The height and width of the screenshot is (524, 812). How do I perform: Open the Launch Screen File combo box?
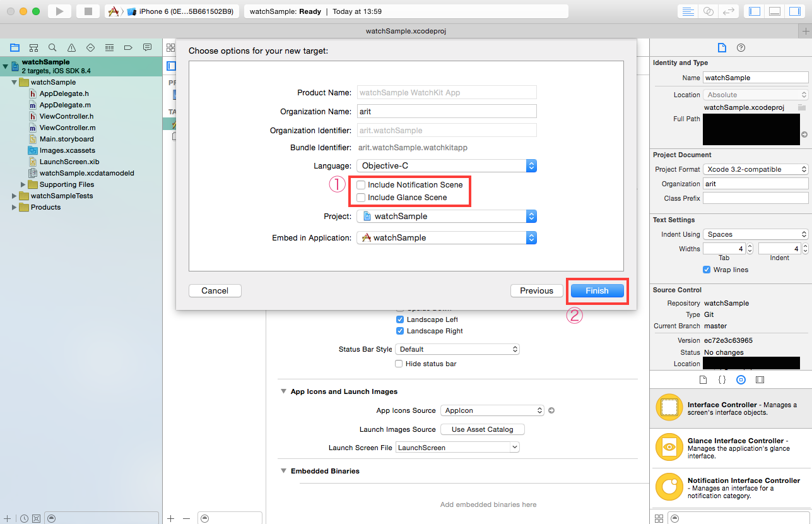(458, 448)
